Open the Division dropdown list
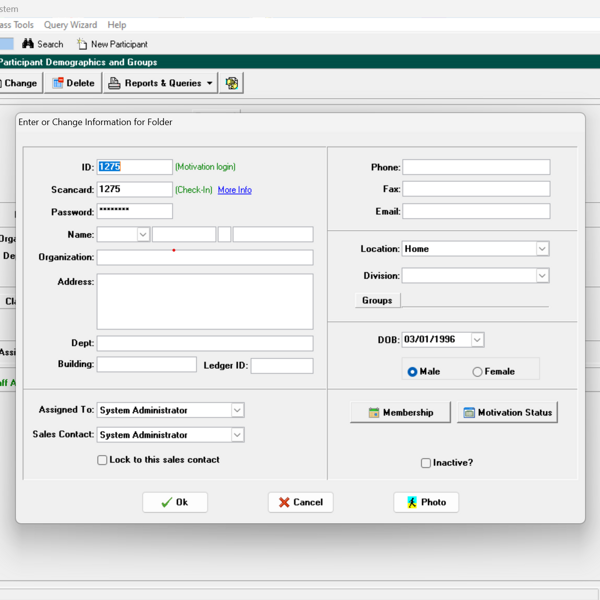 point(542,276)
